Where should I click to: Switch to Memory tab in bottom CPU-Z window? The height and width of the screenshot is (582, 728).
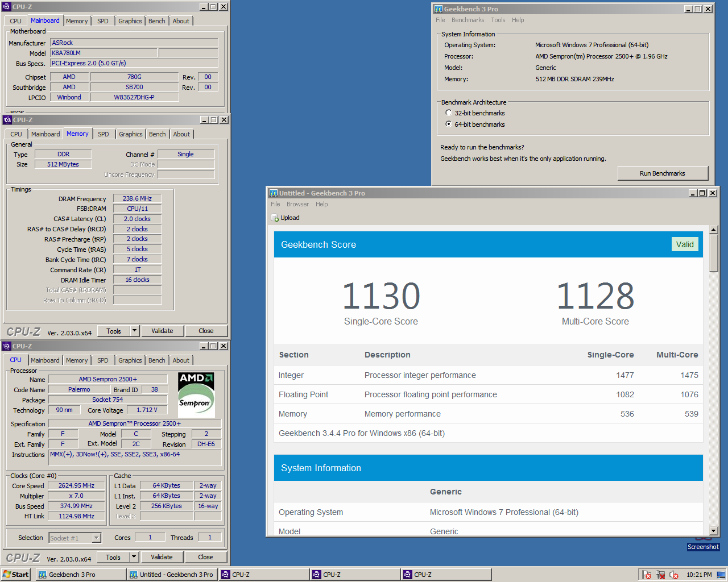click(x=77, y=360)
